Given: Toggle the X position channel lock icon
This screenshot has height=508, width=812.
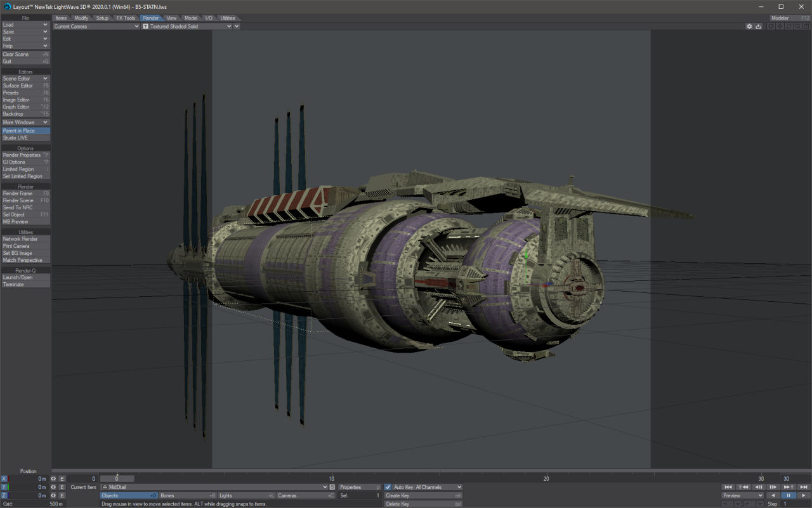Looking at the screenshot, I should 53,479.
